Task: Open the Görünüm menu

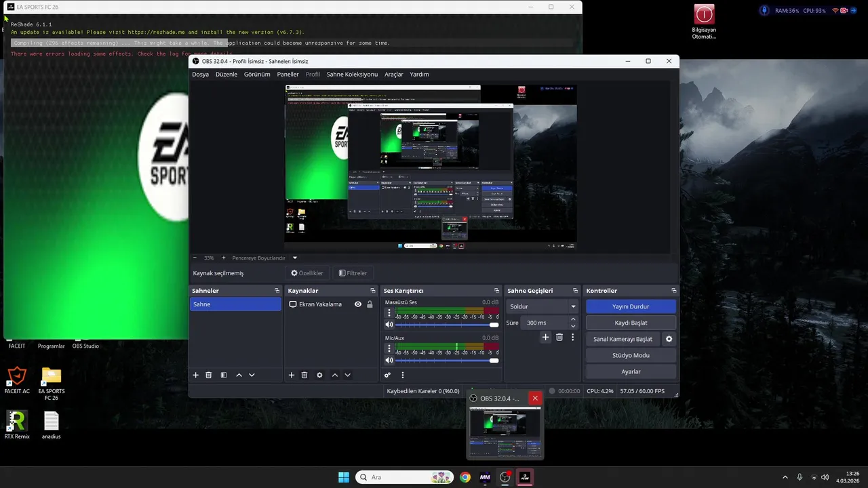Action: [x=257, y=75]
